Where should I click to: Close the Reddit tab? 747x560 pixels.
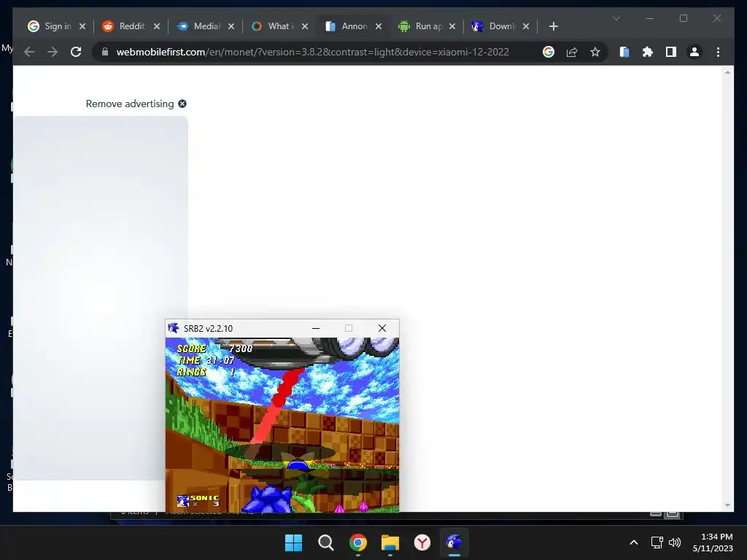click(x=157, y=26)
